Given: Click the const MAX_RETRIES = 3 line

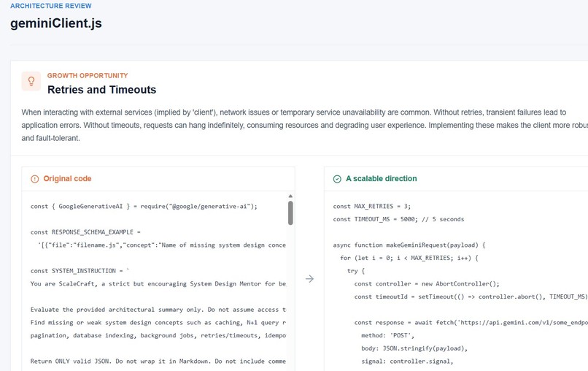Looking at the screenshot, I should tap(371, 206).
